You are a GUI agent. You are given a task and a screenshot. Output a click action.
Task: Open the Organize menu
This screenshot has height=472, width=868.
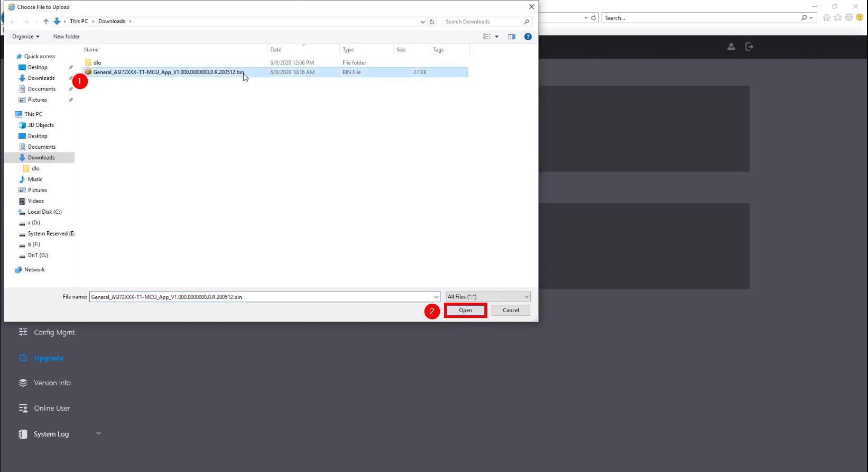(25, 37)
